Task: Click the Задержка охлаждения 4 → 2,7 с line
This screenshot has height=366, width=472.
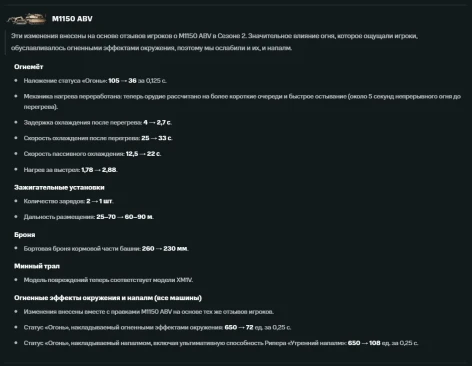Action: pos(98,122)
